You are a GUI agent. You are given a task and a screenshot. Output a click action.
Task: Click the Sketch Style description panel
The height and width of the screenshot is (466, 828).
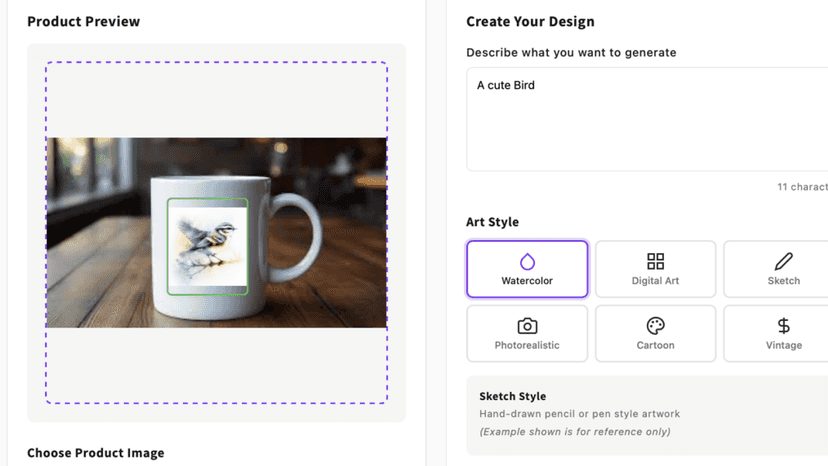click(x=647, y=415)
